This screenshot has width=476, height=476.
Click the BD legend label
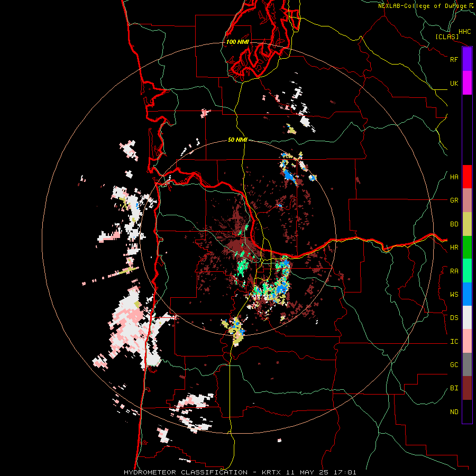(454, 224)
